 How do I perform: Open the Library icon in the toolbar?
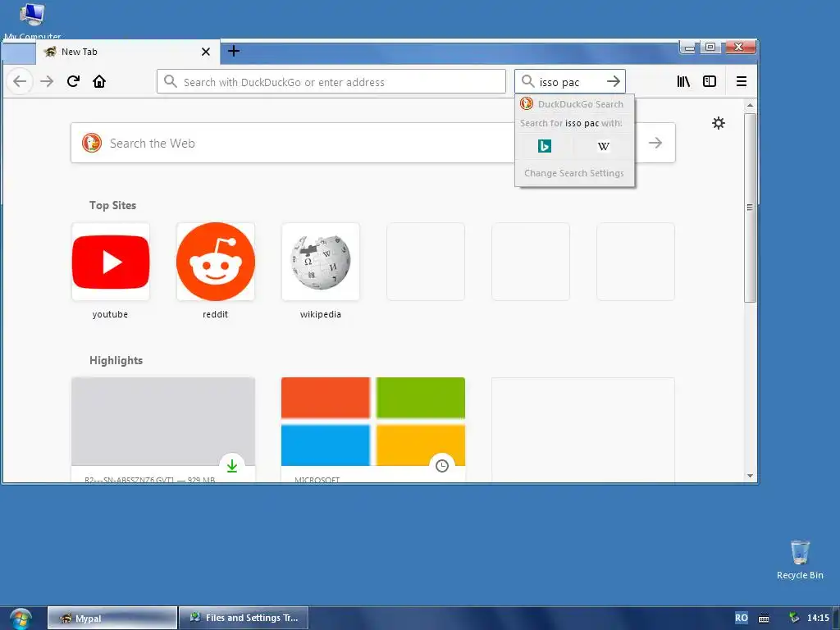coord(683,81)
